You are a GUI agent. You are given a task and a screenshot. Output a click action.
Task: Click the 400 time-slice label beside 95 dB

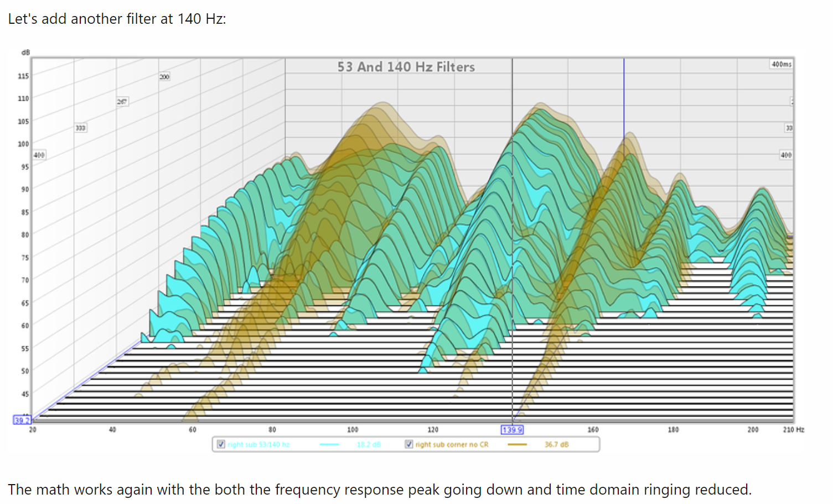(39, 155)
